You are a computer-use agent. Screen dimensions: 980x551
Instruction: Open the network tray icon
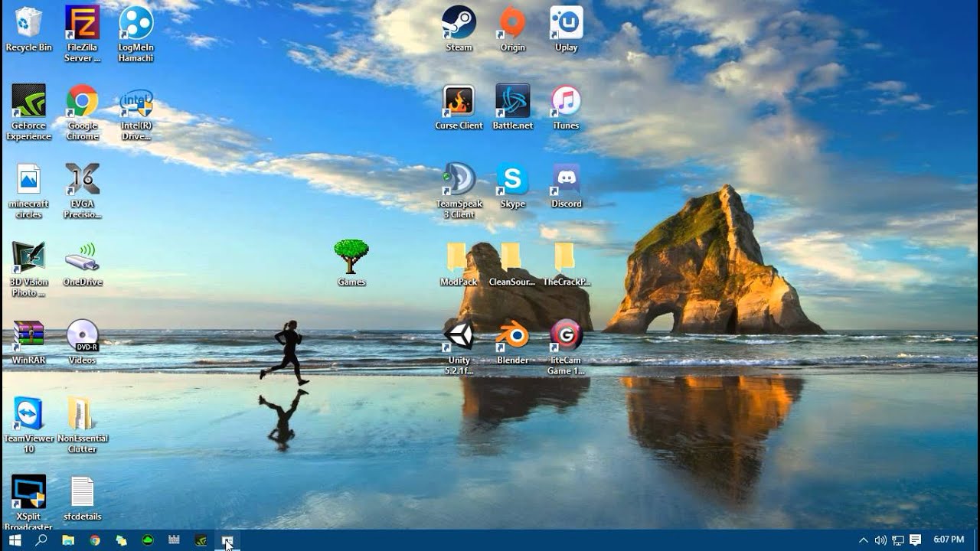click(898, 540)
